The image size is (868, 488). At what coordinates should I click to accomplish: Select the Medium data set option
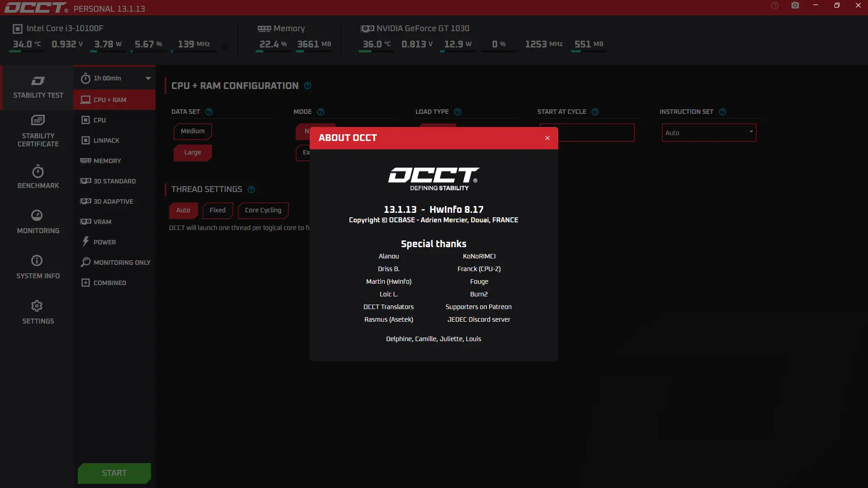[193, 131]
